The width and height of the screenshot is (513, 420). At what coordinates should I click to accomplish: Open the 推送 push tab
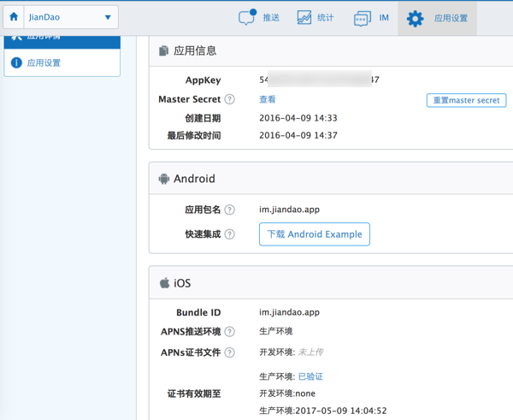pos(259,18)
